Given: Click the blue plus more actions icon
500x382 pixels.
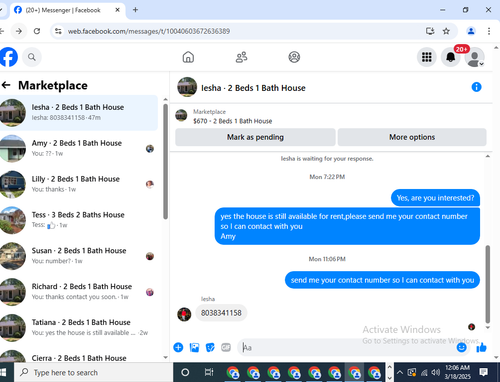Looking at the screenshot, I should click(x=178, y=347).
